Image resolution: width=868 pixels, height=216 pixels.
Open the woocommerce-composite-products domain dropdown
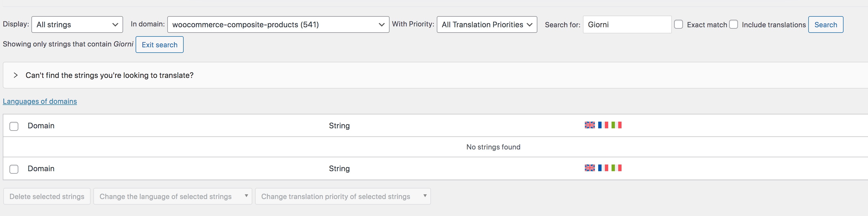tap(278, 25)
